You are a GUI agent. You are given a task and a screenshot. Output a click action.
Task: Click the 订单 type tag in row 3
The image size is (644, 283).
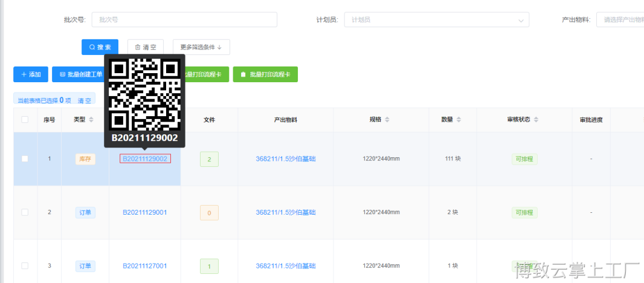tap(85, 266)
